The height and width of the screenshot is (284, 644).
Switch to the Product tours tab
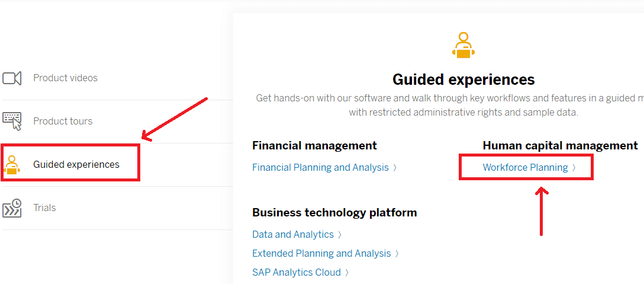tap(63, 122)
